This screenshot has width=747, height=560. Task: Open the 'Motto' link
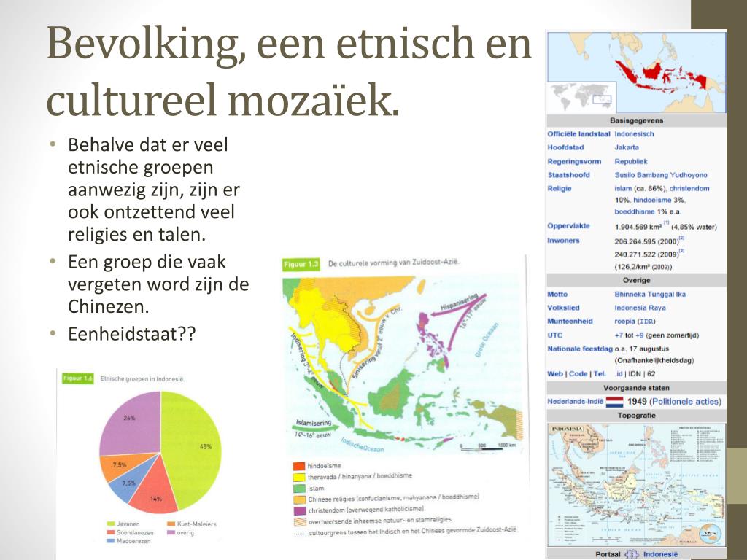(557, 295)
